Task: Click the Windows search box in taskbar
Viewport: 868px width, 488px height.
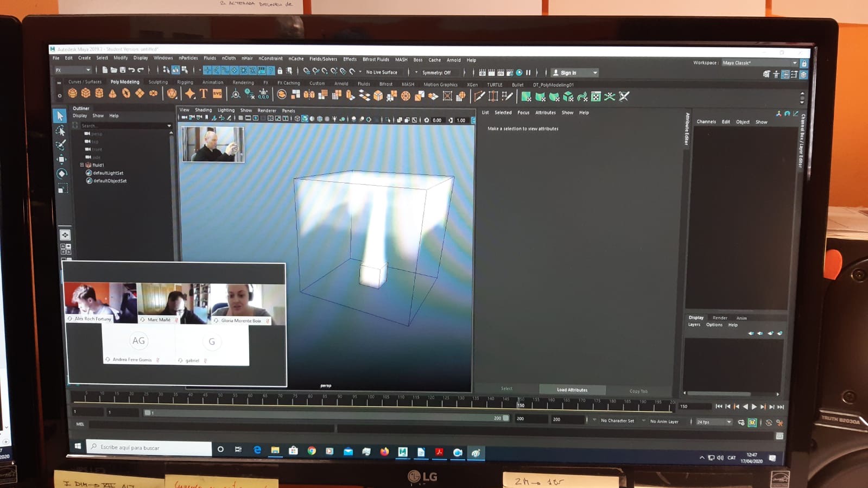Action: coord(149,447)
